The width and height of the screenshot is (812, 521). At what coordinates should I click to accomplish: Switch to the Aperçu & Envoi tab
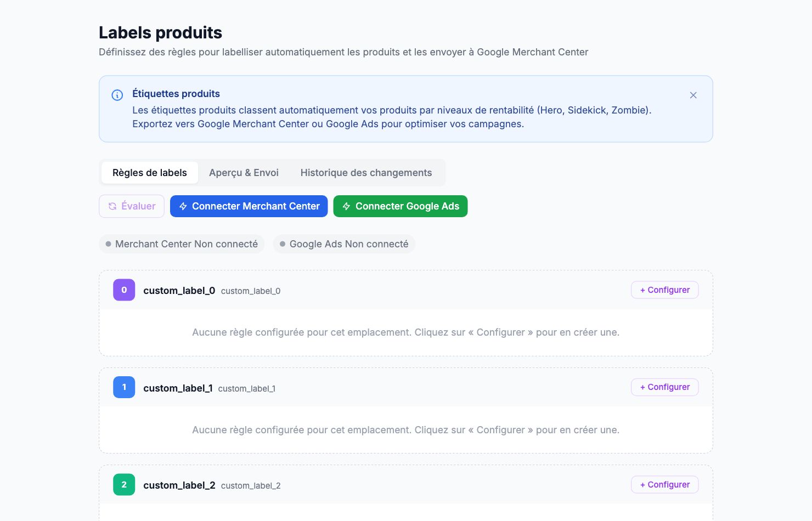coord(244,173)
